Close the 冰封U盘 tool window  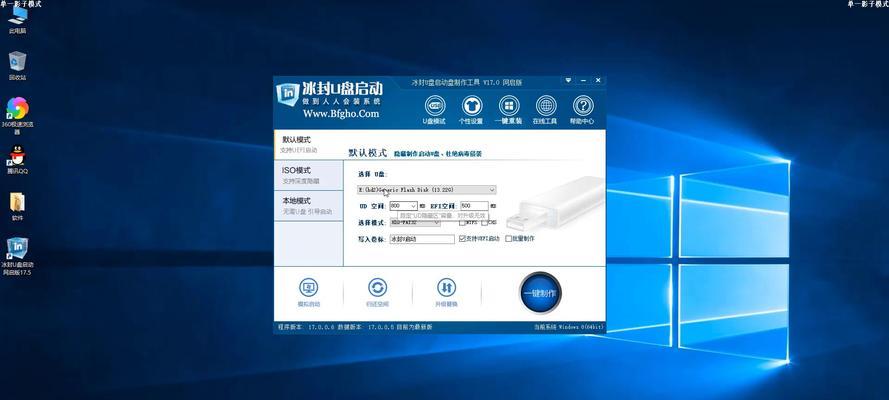point(598,81)
